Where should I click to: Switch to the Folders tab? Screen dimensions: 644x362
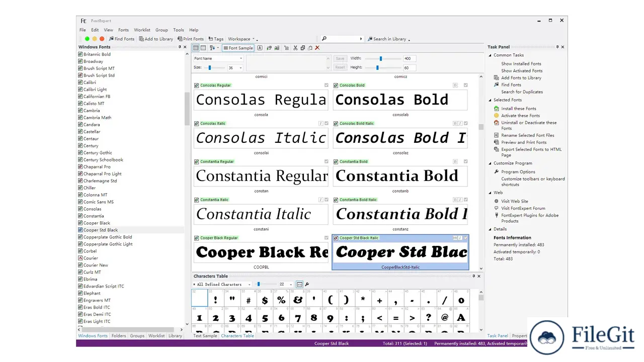click(x=119, y=336)
